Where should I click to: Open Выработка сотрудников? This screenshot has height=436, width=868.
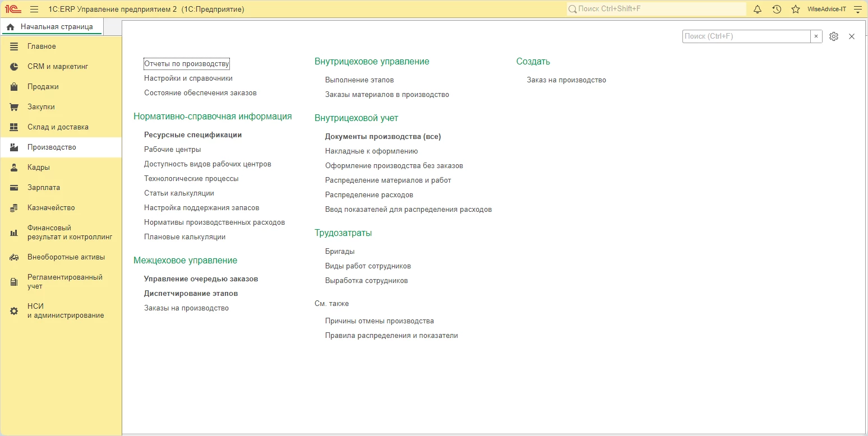[x=366, y=281]
